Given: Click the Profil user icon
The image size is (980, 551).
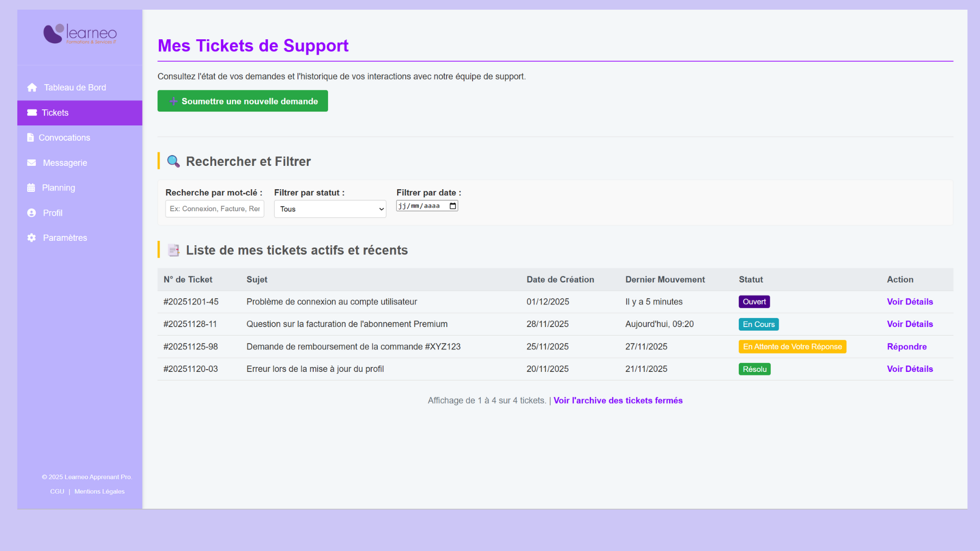Looking at the screenshot, I should click(32, 213).
